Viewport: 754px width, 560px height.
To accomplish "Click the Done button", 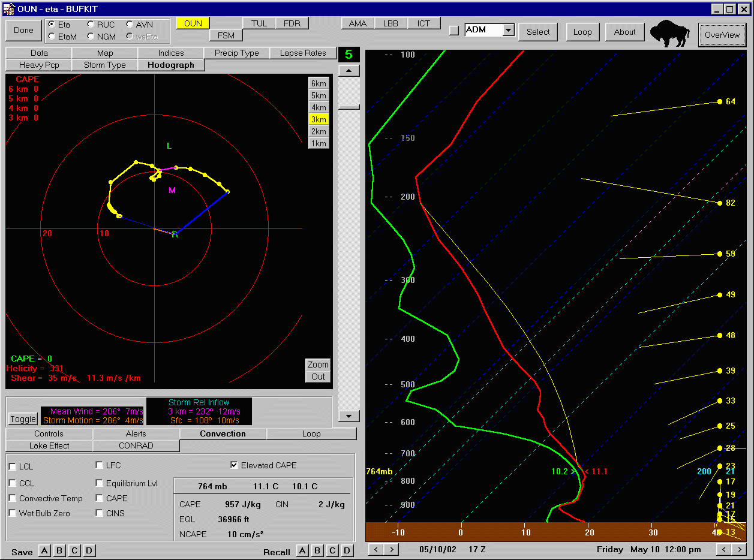I will [23, 31].
